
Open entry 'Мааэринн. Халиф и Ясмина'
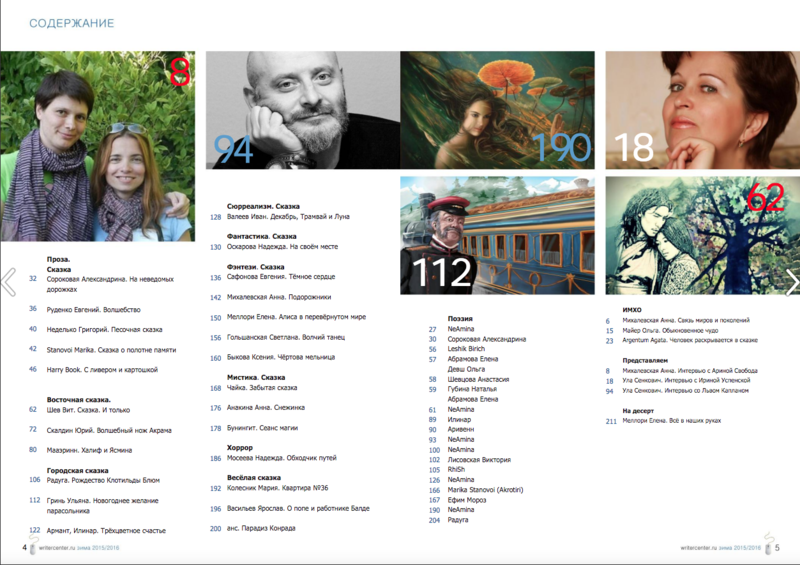tap(89, 450)
